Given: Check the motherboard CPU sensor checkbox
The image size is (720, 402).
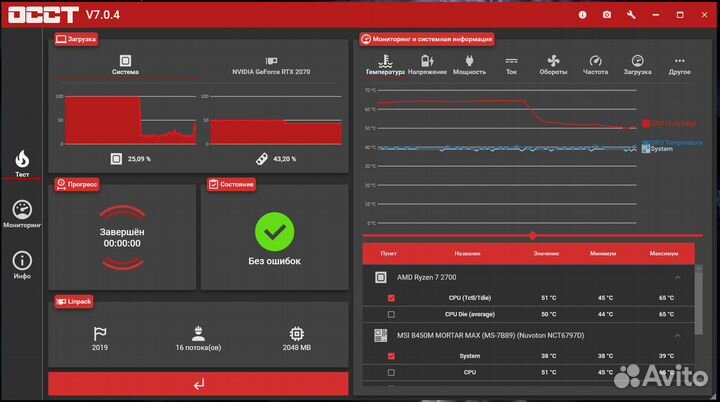Looking at the screenshot, I should coord(391,372).
